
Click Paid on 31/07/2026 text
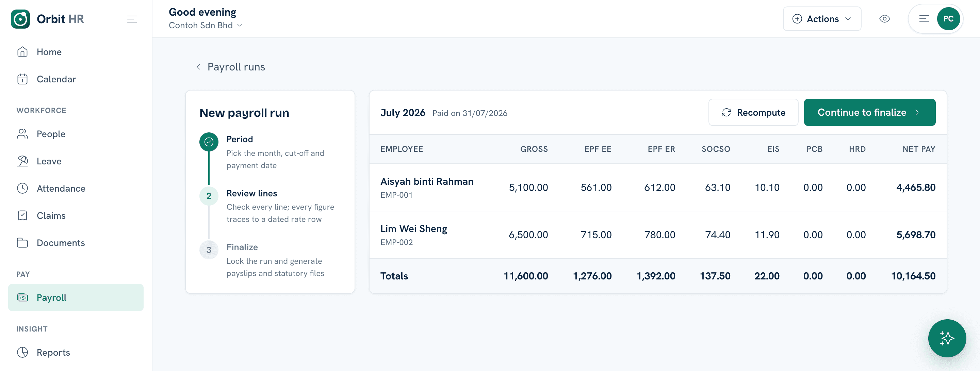pyautogui.click(x=470, y=113)
